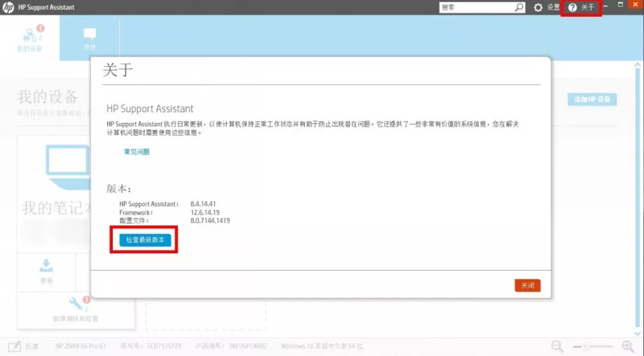This screenshot has width=644, height=356.
Task: Switch to the 我的设备 tab
Action: coord(30,38)
